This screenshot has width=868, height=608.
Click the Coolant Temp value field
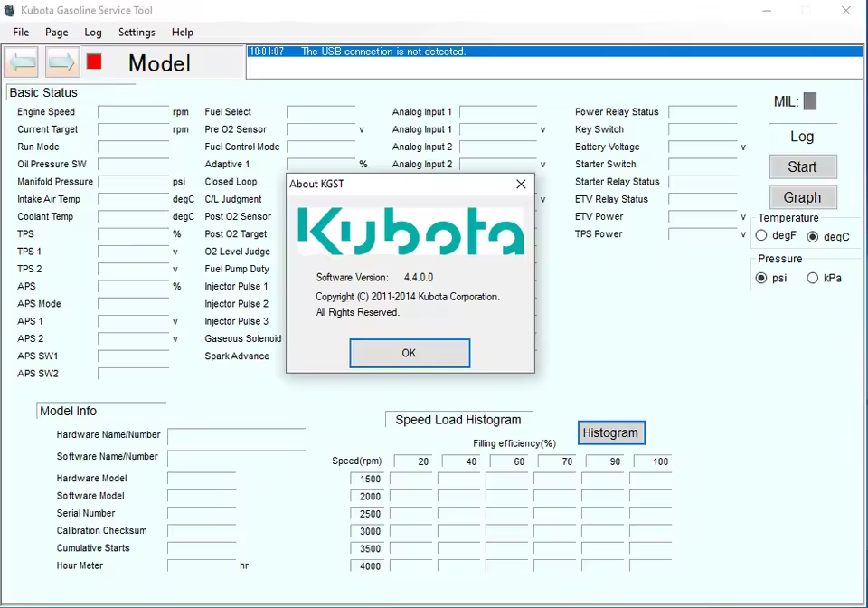134,216
